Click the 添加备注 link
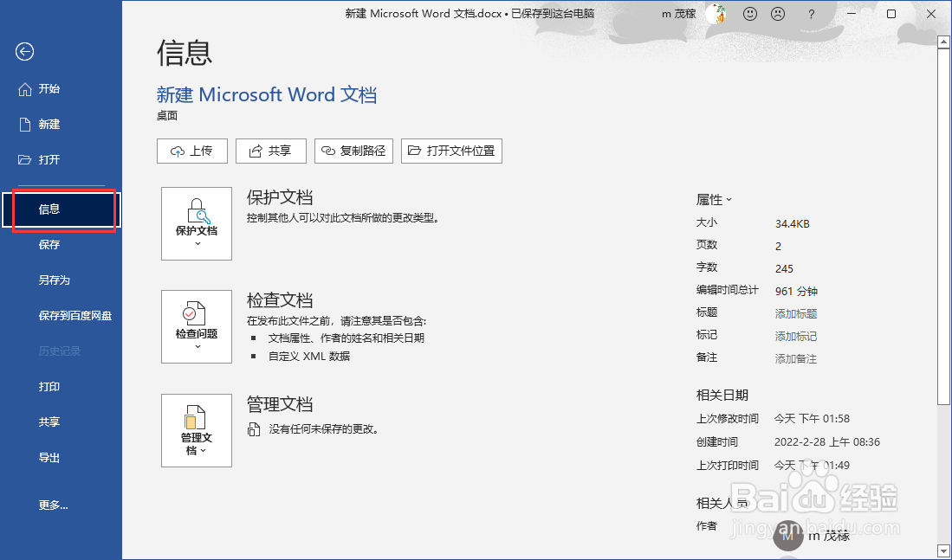952x560 pixels. [x=795, y=358]
